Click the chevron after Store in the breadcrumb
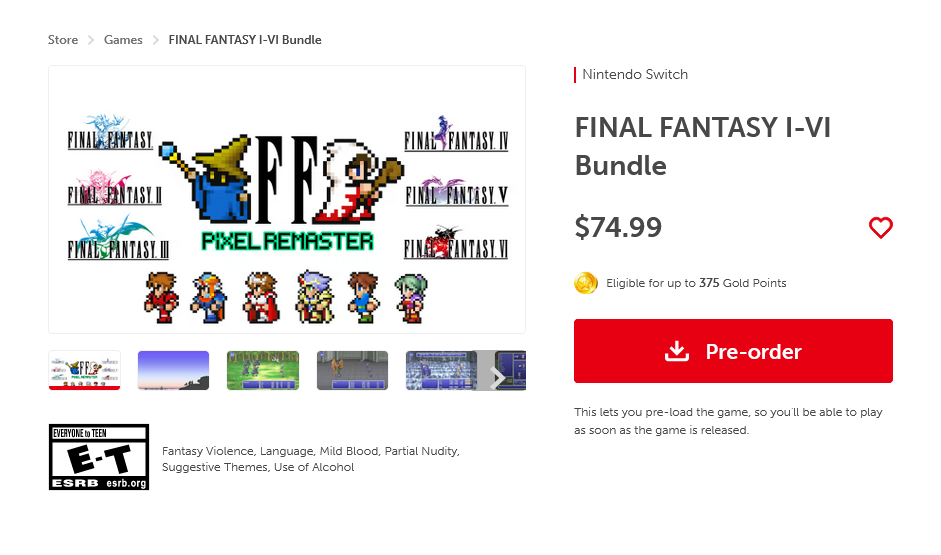Image resolution: width=941 pixels, height=555 pixels. (x=91, y=40)
